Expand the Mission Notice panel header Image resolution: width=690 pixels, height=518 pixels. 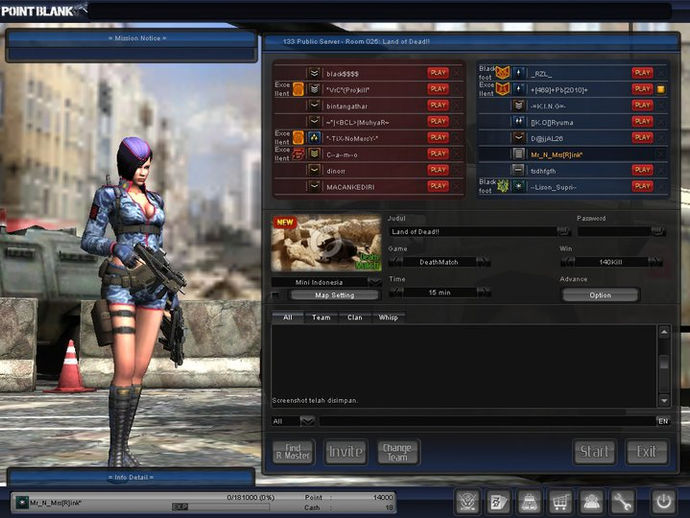132,38
